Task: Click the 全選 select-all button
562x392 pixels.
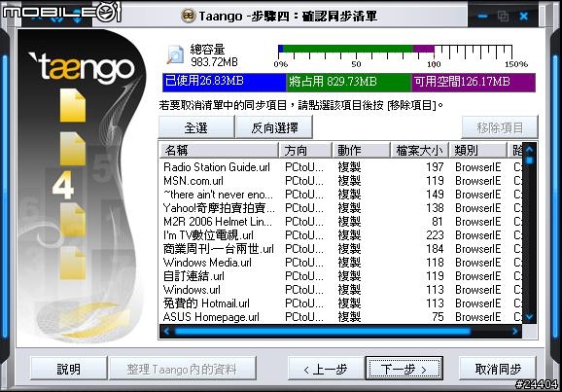Action: point(196,127)
